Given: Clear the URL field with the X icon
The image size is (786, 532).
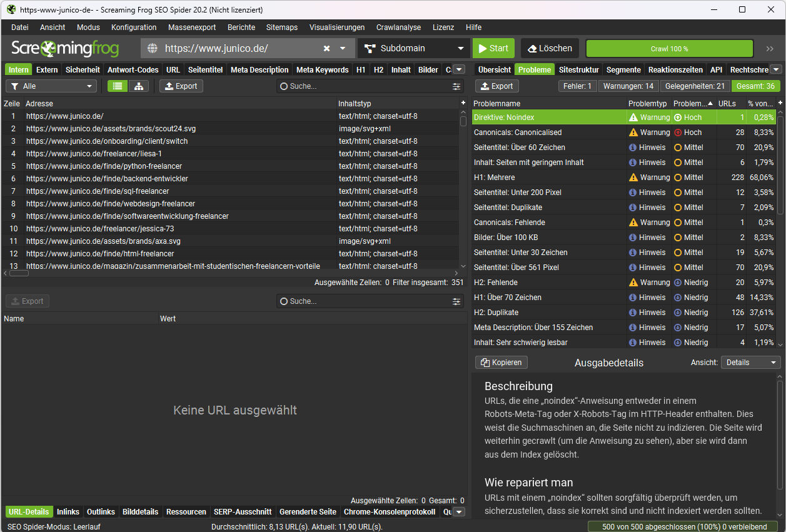Looking at the screenshot, I should coord(326,49).
